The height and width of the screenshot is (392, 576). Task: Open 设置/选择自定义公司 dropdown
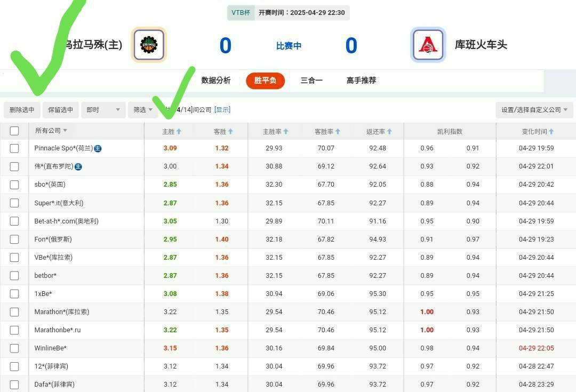(x=534, y=110)
